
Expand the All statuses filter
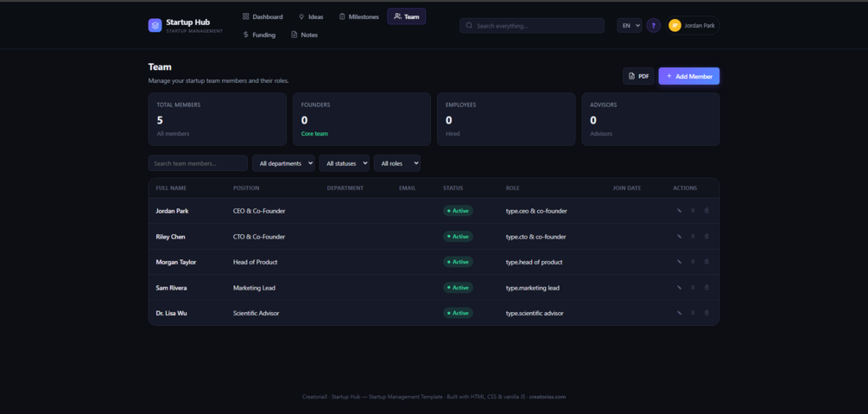(344, 163)
